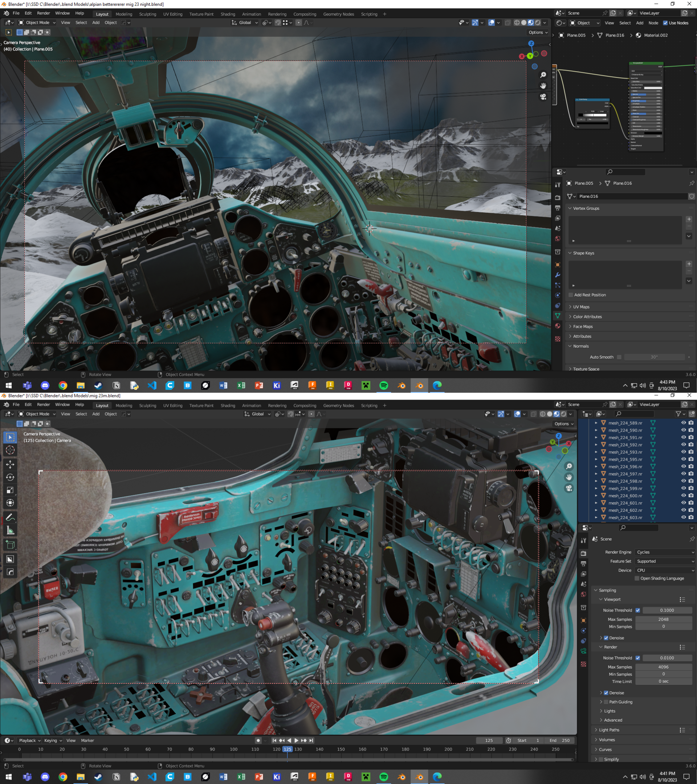Select the Measure ruler tool
Viewport: 697px width, 784px height.
pos(11,530)
